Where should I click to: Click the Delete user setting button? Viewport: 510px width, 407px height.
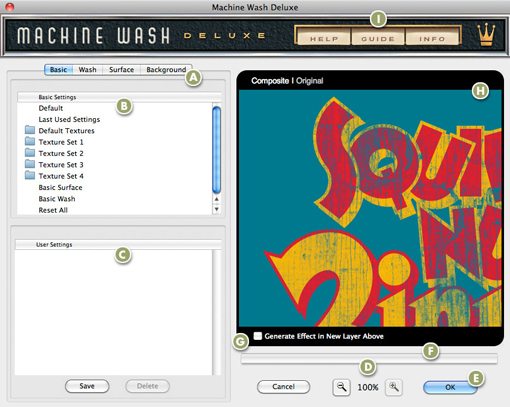[x=147, y=386]
